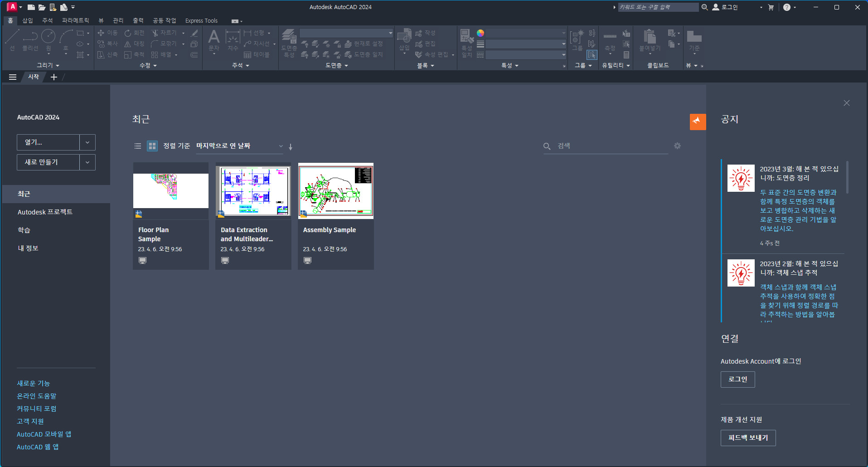Open the sort by last opened dropdown
Image resolution: width=868 pixels, height=467 pixels.
click(239, 146)
